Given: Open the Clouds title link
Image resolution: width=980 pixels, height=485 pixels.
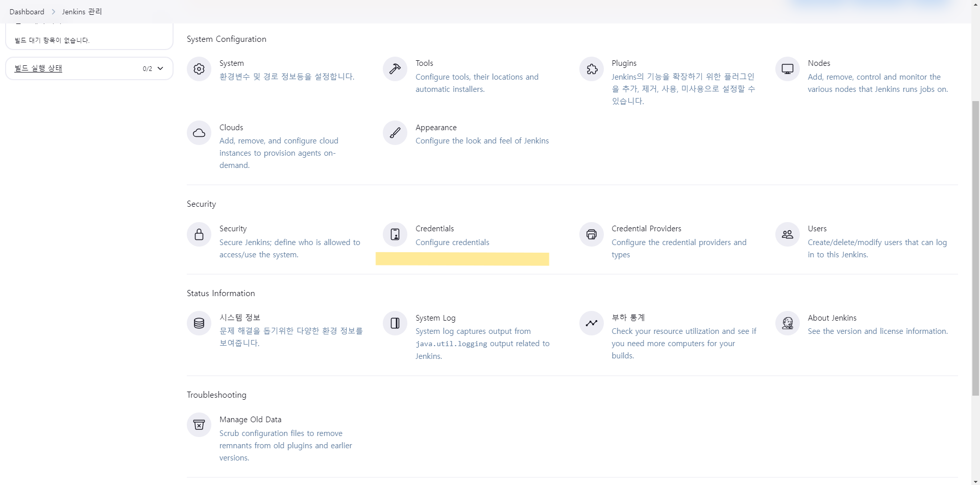Looking at the screenshot, I should point(231,128).
